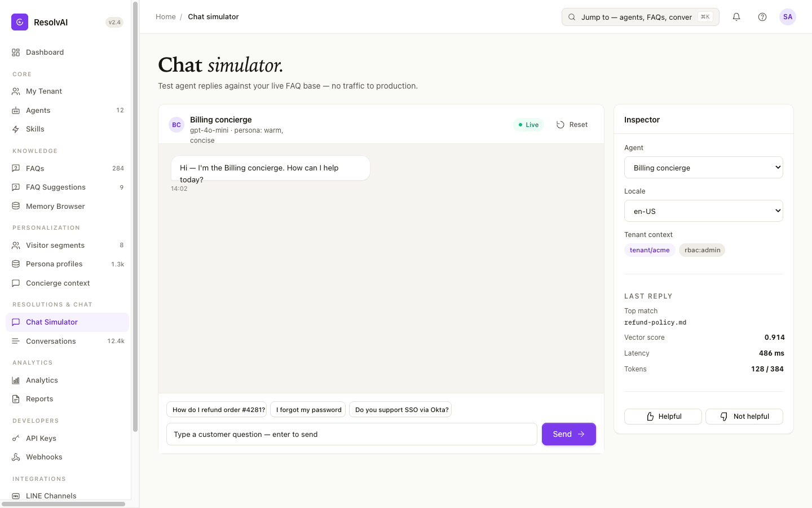The image size is (812, 508).
Task: Click the customer question input field
Action: [352, 434]
